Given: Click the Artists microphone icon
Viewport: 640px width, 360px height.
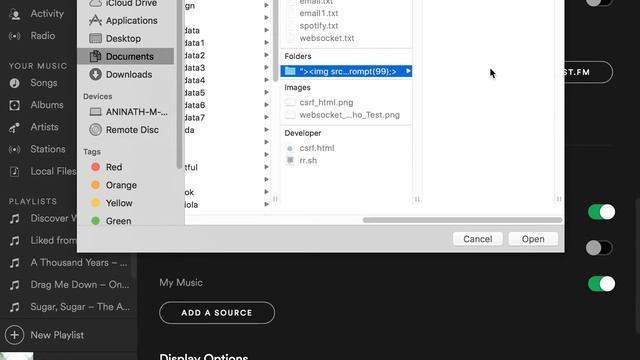Looking at the screenshot, I should pyautogui.click(x=15, y=127).
